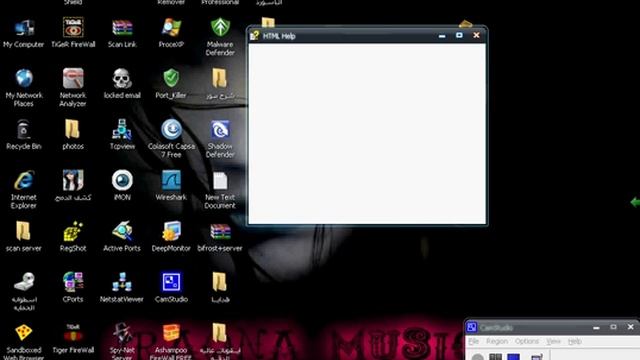Select the Scan Link archive icon
The width and height of the screenshot is (640, 360).
122,28
